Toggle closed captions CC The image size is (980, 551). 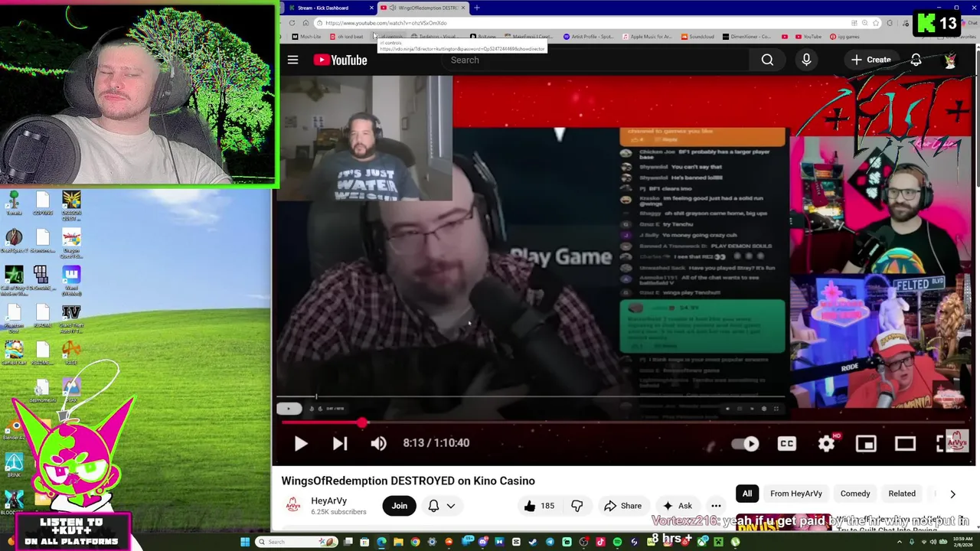point(786,444)
